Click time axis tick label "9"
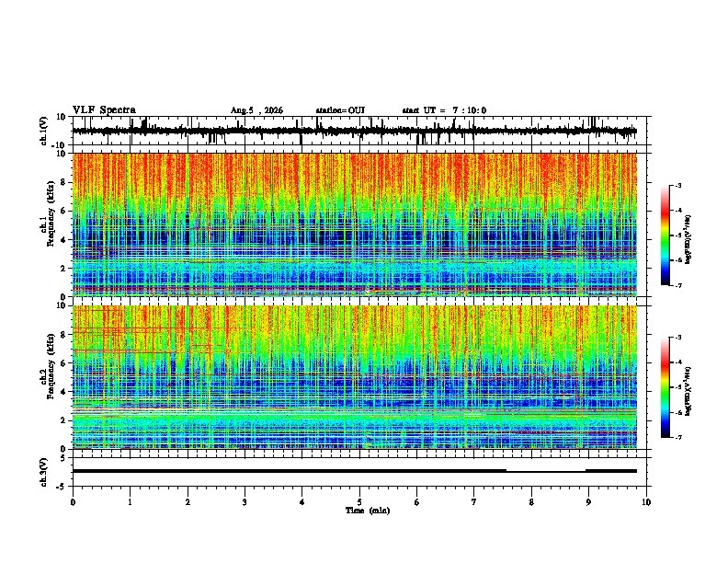The height and width of the screenshot is (563, 728). tap(588, 502)
